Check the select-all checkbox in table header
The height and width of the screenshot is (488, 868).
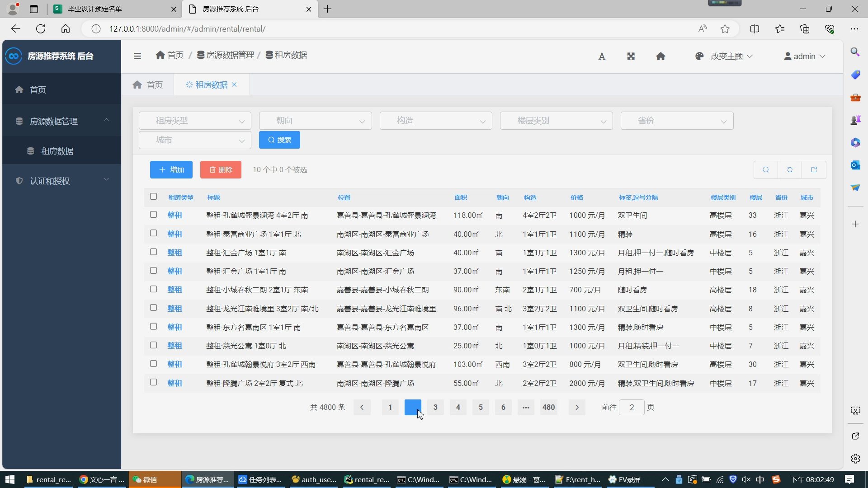[x=153, y=197]
